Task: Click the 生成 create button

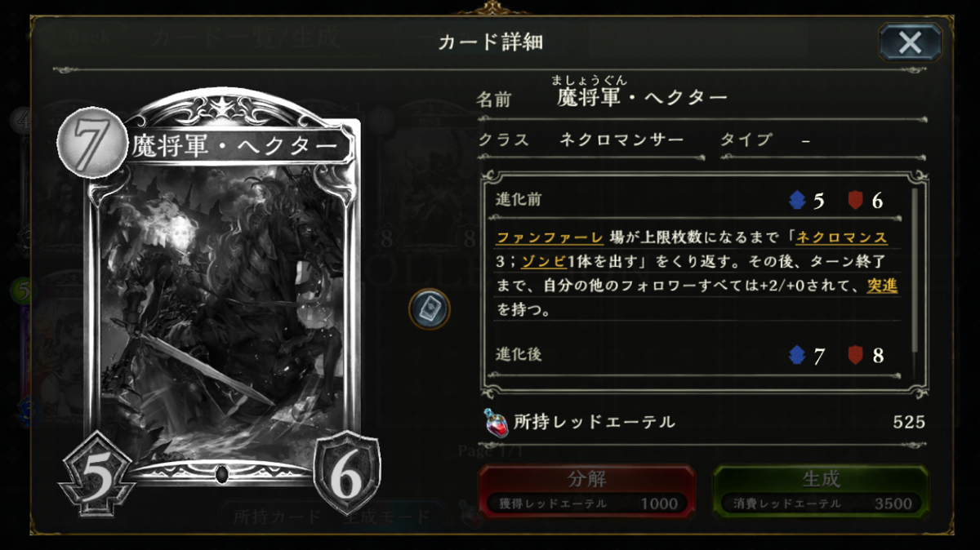Action: tap(821, 491)
